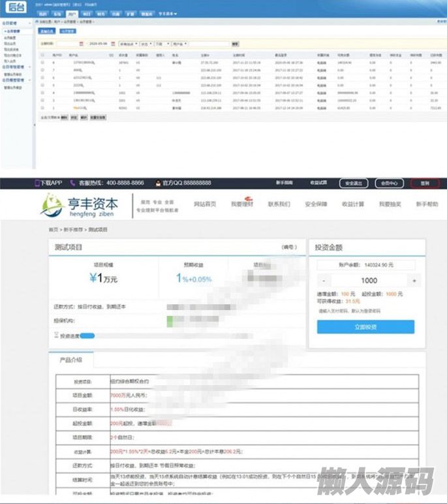This screenshot has height=504, width=447.
Task: Click the 会员中心 button
Action: point(389,183)
